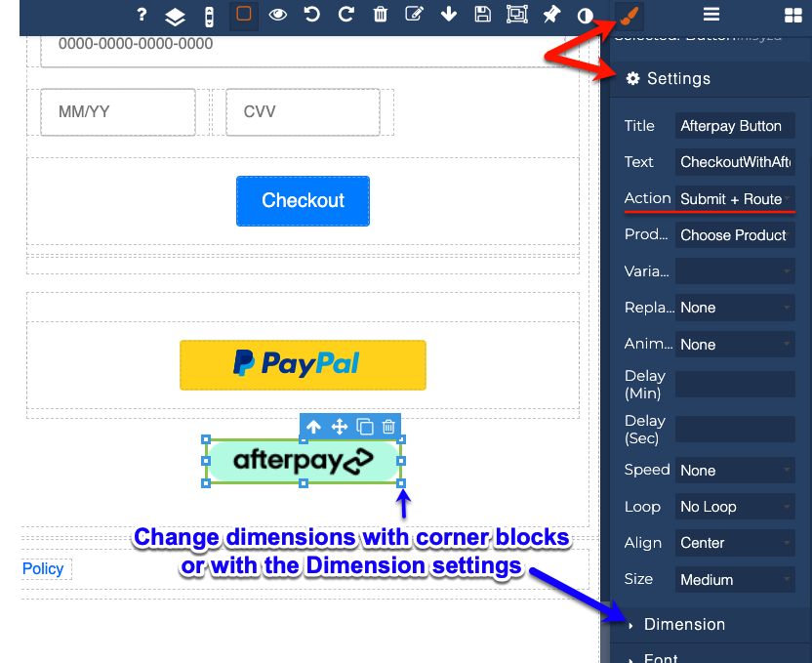This screenshot has height=663, width=812.
Task: Collapse the Settings section header
Action: [678, 79]
